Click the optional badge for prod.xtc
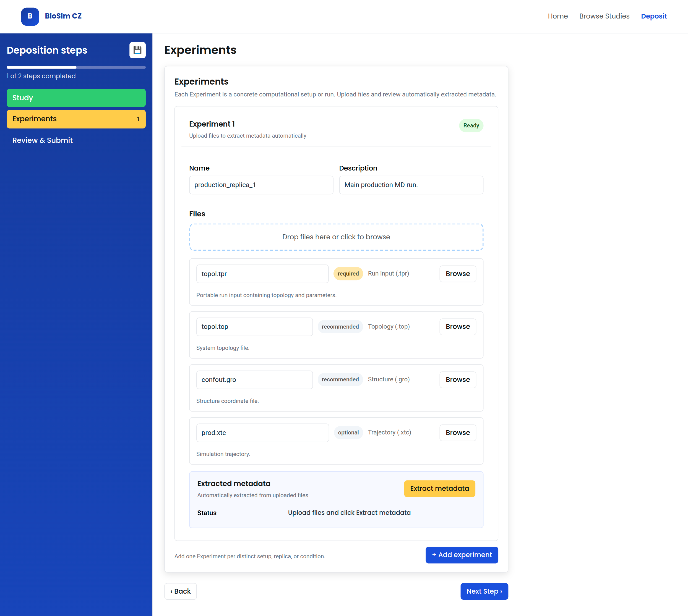688x616 pixels. click(x=348, y=432)
